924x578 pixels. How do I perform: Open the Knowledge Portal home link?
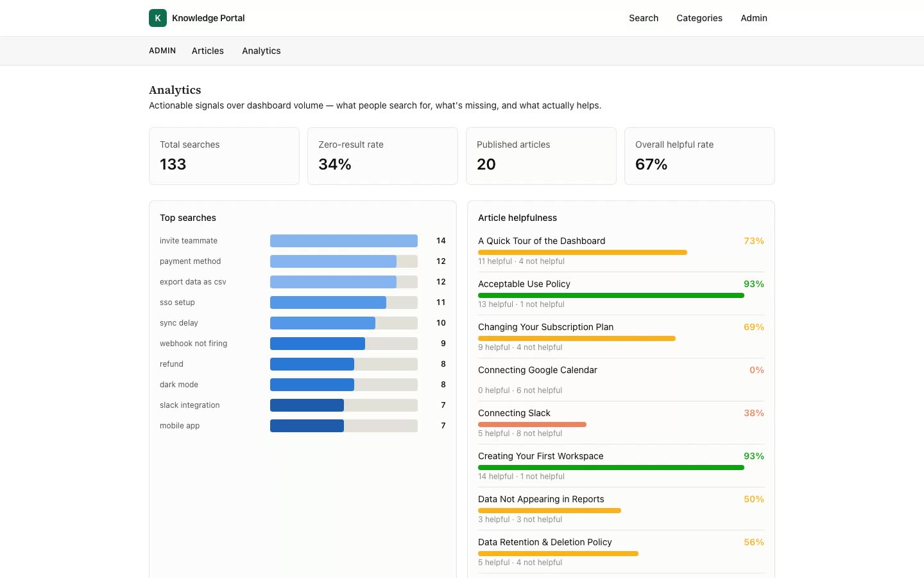coord(197,18)
